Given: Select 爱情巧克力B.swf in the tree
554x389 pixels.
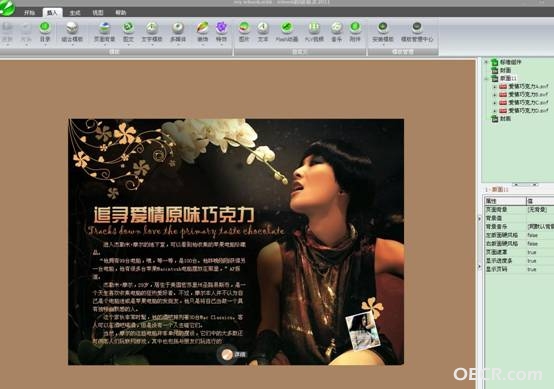Looking at the screenshot, I should pyautogui.click(x=528, y=95).
